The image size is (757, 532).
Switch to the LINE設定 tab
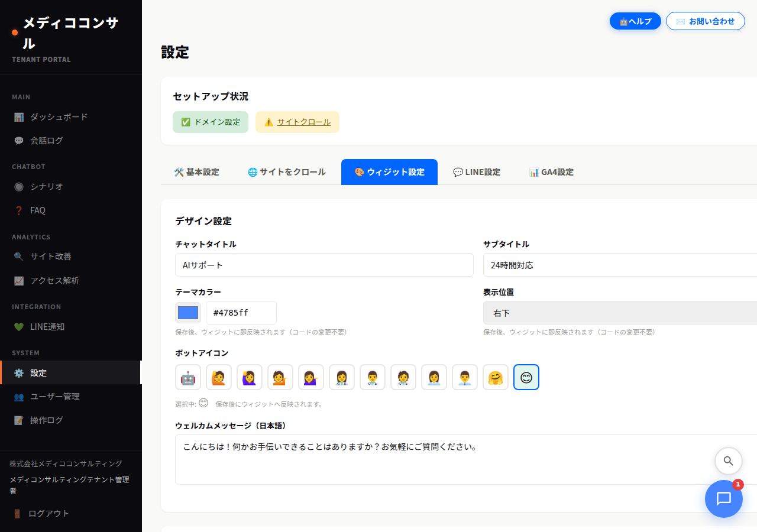pyautogui.click(x=477, y=172)
